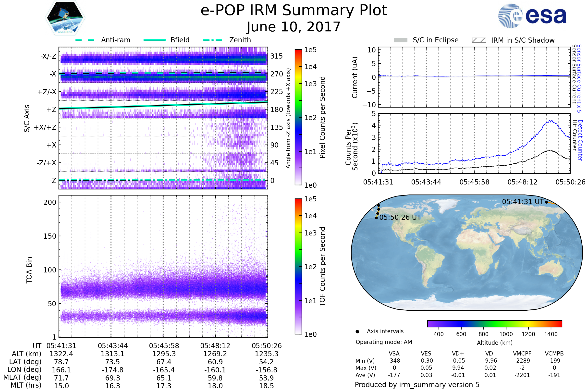Click the VMCPF column header
588x392 pixels.
tap(522, 354)
